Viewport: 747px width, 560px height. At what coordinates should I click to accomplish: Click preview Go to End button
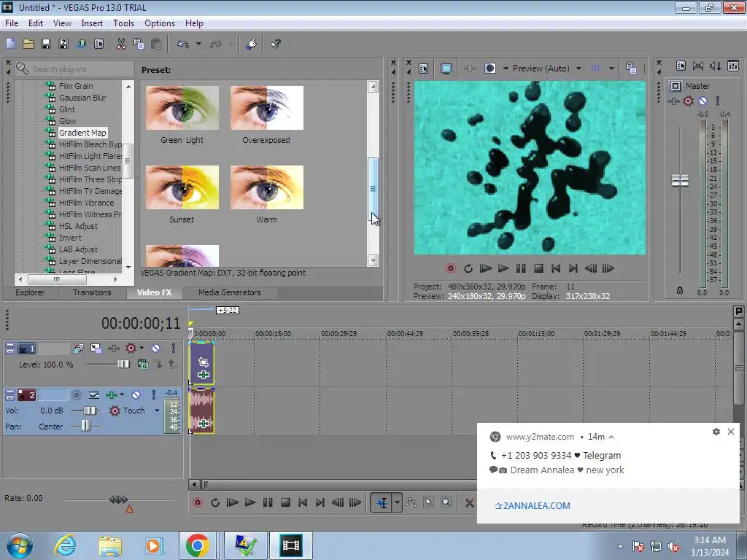click(x=573, y=268)
